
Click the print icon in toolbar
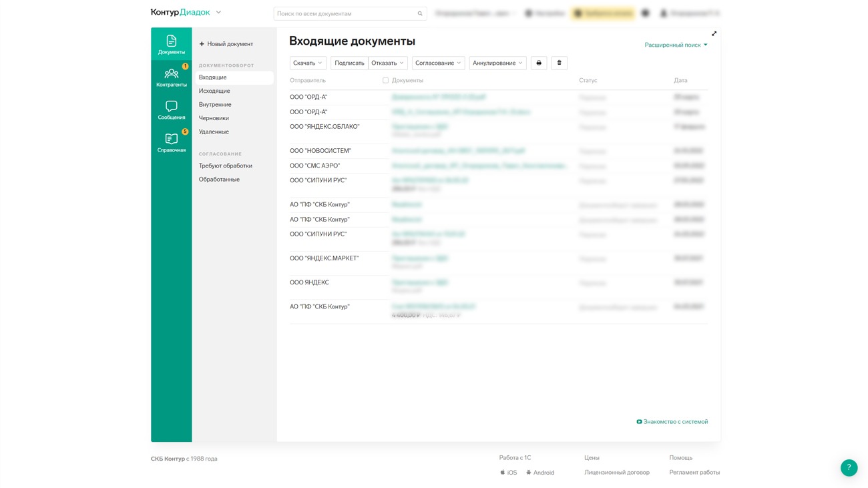pyautogui.click(x=539, y=63)
